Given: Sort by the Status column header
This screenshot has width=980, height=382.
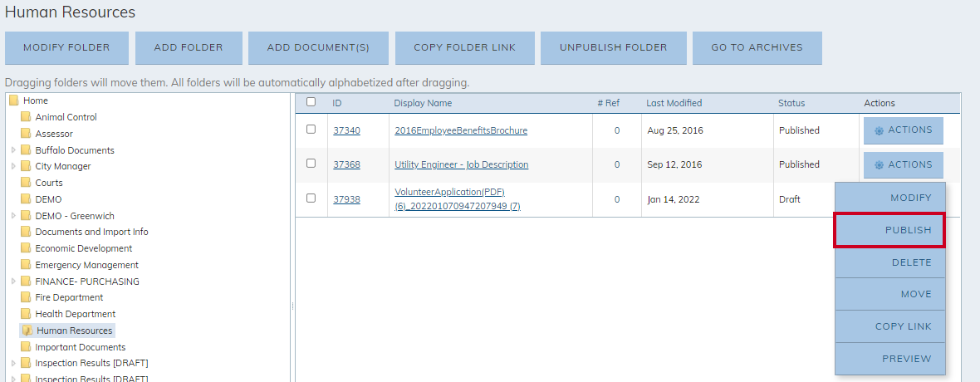Looking at the screenshot, I should click(x=791, y=103).
